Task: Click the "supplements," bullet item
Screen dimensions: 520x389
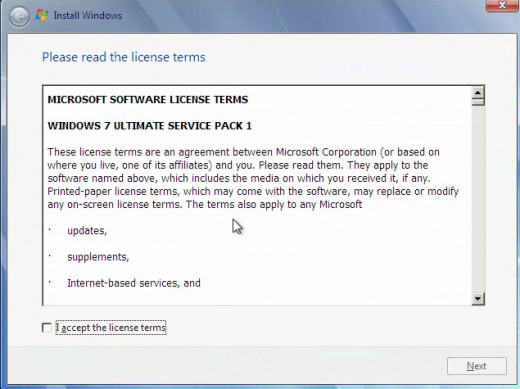Action: tap(98, 257)
